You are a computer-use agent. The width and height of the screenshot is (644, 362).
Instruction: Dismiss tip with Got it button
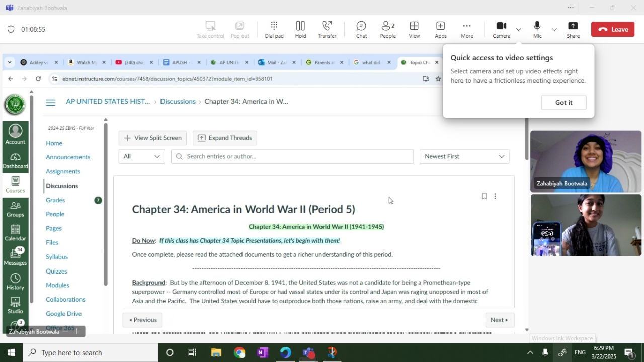[563, 102]
